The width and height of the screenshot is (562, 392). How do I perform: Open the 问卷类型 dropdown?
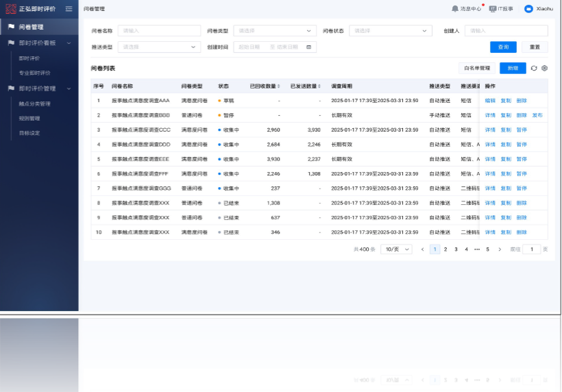pyautogui.click(x=274, y=31)
